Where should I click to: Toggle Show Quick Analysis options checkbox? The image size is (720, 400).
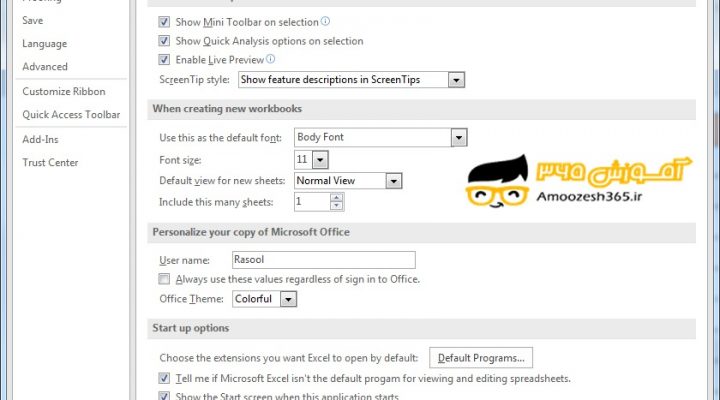point(164,41)
